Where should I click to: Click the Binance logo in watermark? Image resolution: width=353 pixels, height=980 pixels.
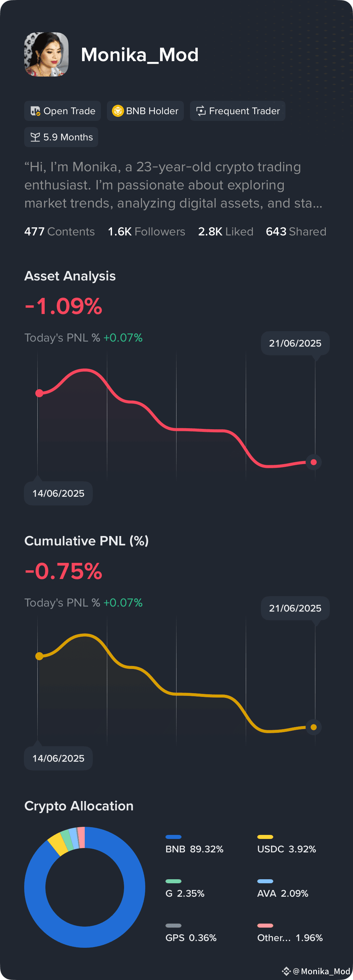coord(286,971)
